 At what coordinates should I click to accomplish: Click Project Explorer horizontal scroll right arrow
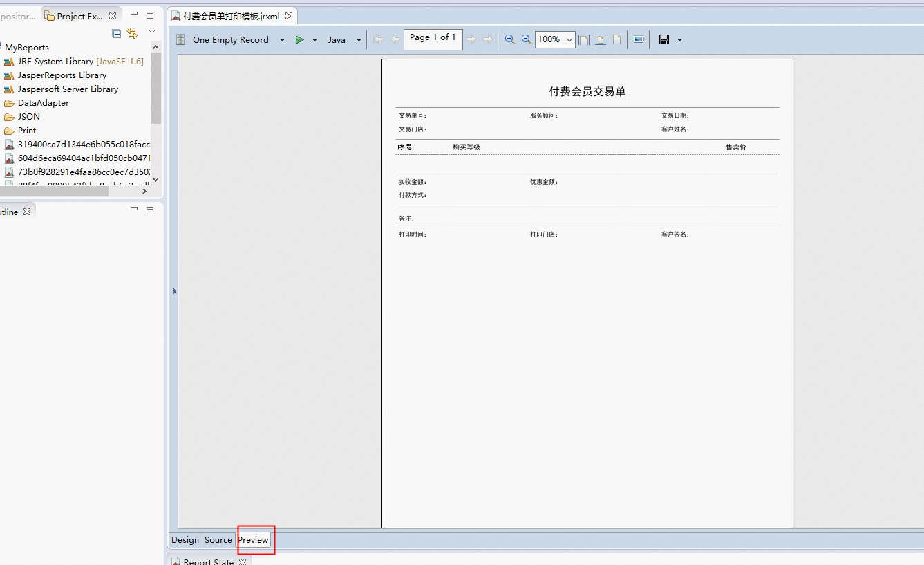pyautogui.click(x=144, y=192)
